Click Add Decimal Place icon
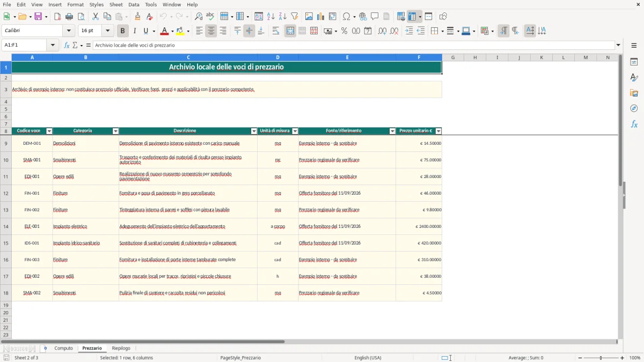Viewport: 644px width, 362px height. tap(383, 31)
